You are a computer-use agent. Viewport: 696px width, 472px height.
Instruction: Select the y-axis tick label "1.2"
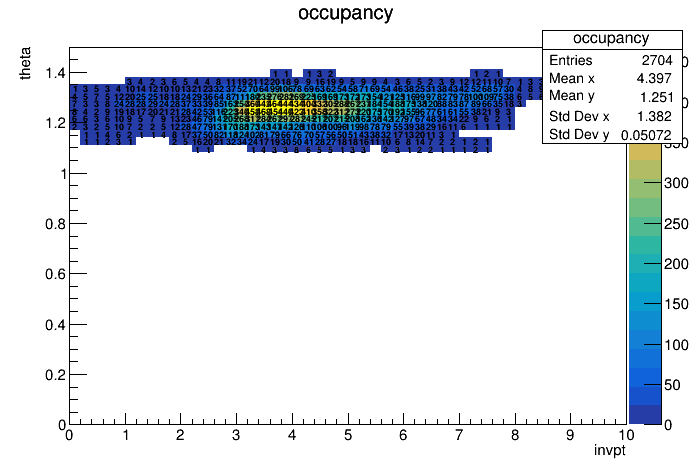point(55,123)
